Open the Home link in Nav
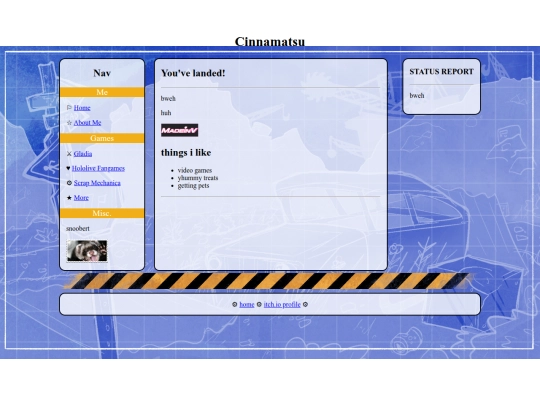 click(x=82, y=108)
